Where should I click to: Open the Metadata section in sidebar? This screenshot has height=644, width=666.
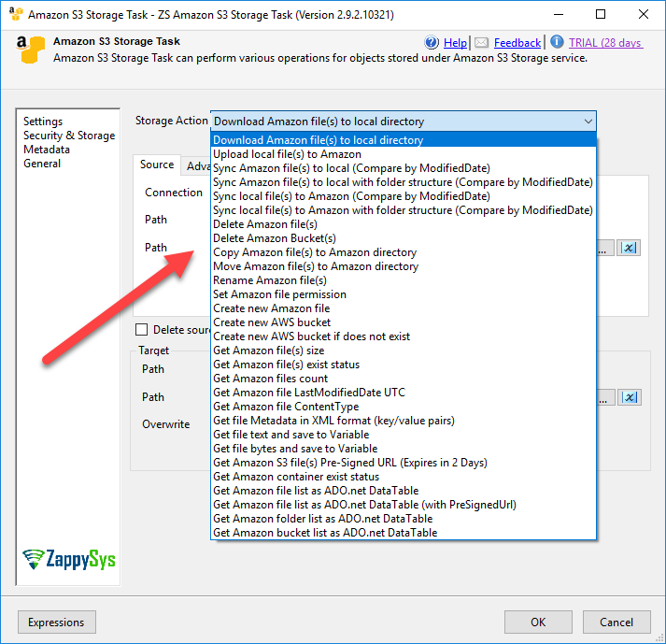click(47, 150)
